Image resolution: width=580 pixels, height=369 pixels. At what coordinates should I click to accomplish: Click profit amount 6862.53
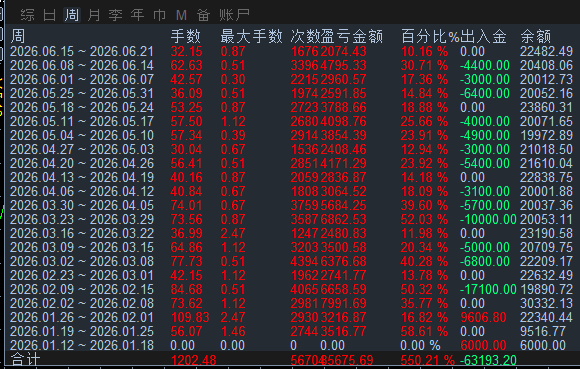(343, 219)
